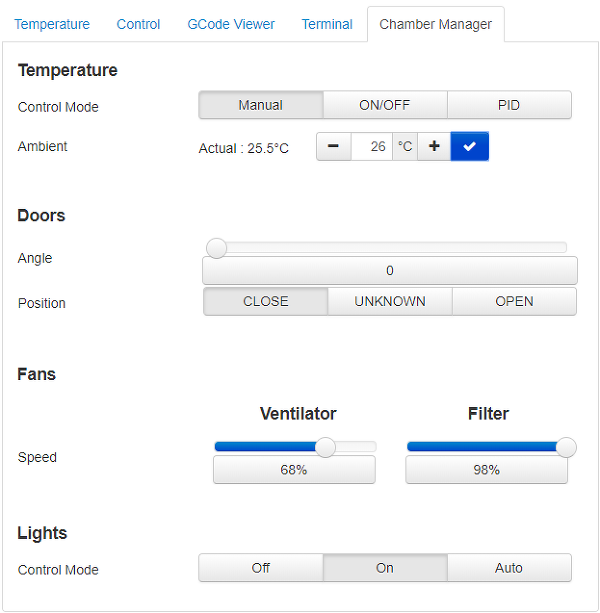Switch to the Control tab
The width and height of the screenshot is (600, 613).
click(x=138, y=24)
